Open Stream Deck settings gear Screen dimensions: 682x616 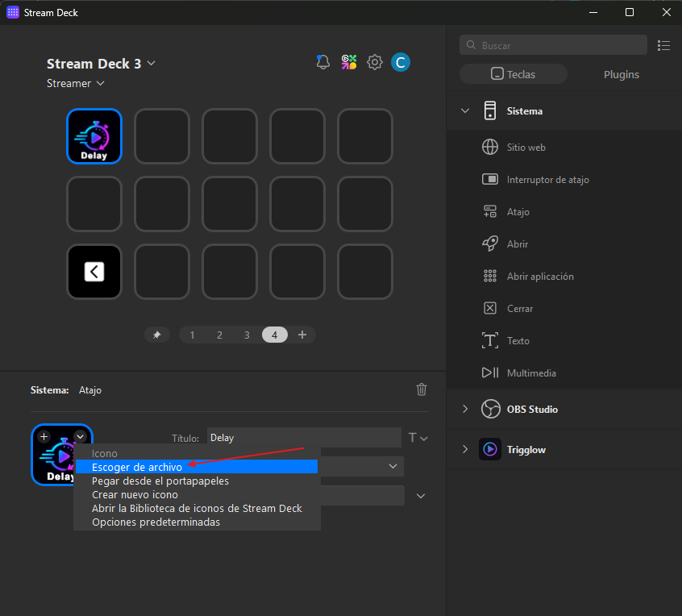click(375, 62)
